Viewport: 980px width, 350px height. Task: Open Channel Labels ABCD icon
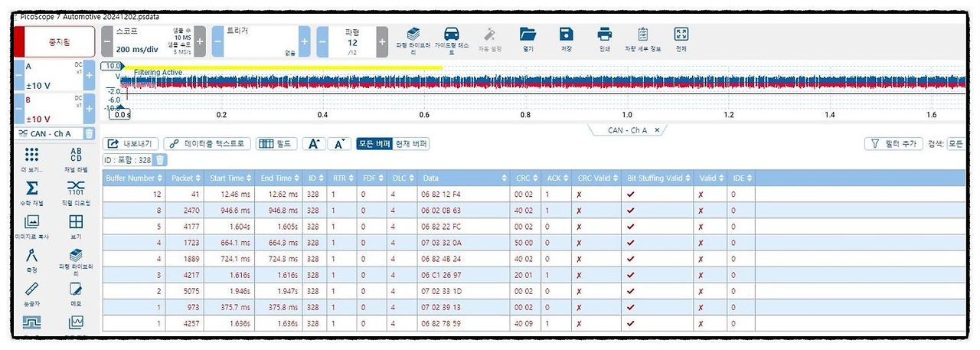[x=76, y=159]
